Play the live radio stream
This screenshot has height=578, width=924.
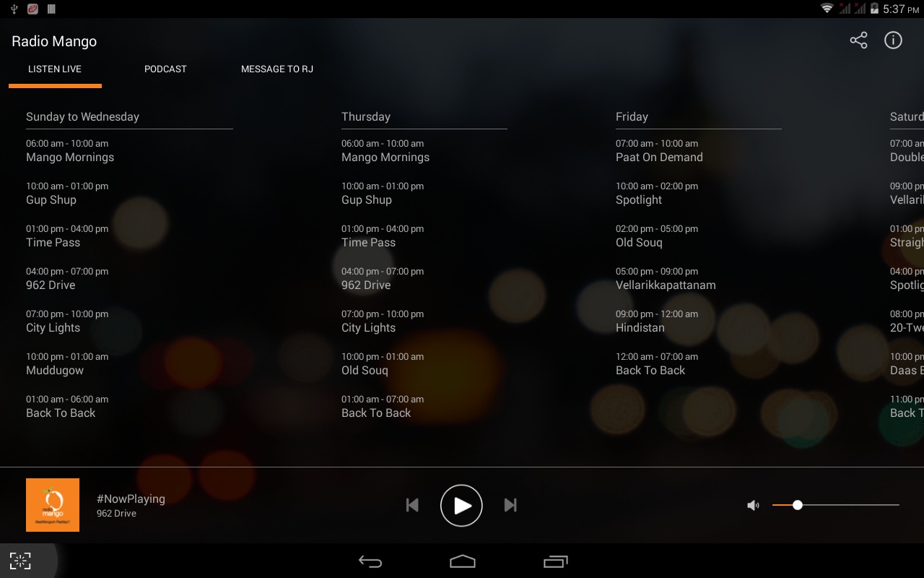(x=461, y=505)
